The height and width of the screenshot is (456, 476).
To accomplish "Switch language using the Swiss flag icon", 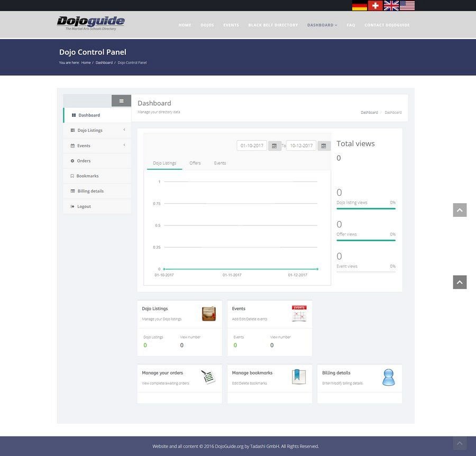I will click(375, 6).
